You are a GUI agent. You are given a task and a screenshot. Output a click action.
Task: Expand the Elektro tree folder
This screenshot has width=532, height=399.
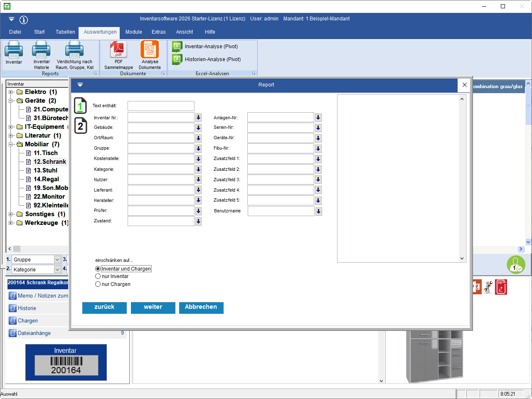(x=11, y=92)
